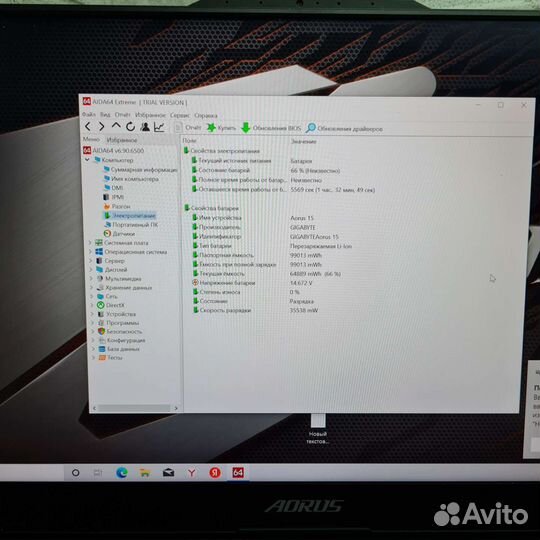This screenshot has width=540, height=540.
Task: Expand the Дисплей node
Action: point(92,269)
